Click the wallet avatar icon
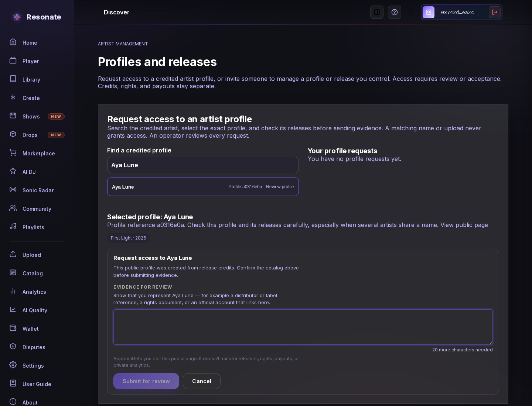Image resolution: width=532 pixels, height=406 pixels. [x=429, y=12]
